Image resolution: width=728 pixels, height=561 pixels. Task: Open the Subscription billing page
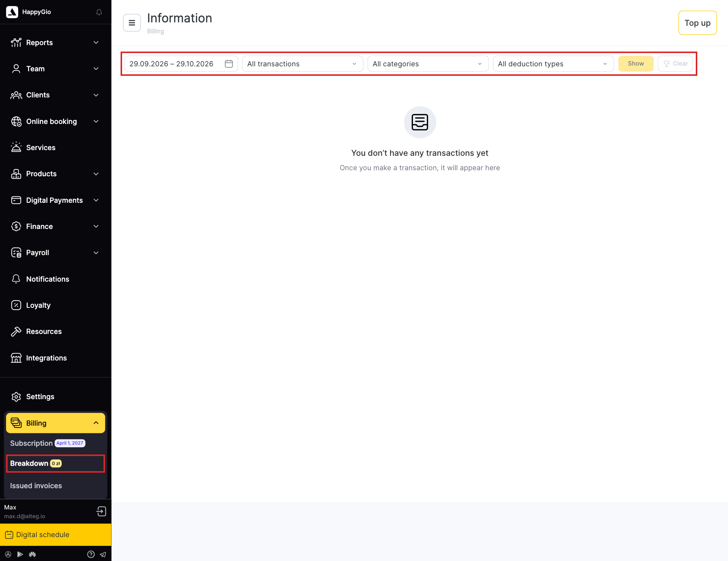(x=31, y=443)
